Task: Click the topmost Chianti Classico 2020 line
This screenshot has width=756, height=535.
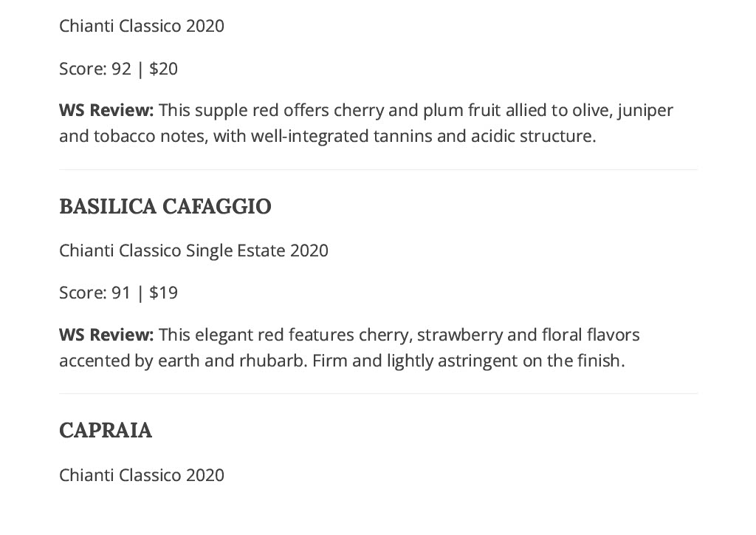Action: point(141,26)
